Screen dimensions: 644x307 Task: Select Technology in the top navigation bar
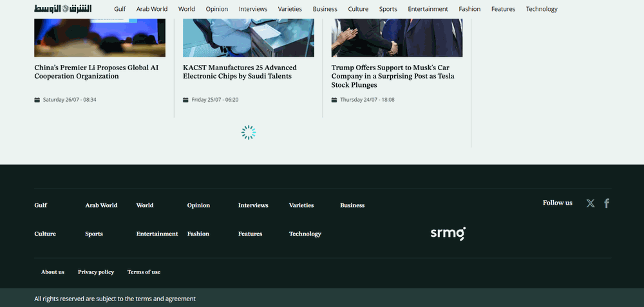tap(542, 9)
